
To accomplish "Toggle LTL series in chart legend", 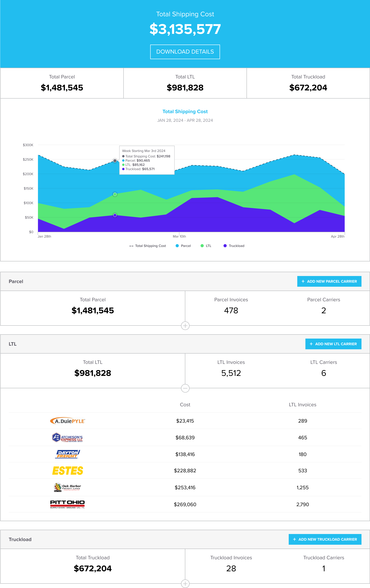I will tap(206, 246).
